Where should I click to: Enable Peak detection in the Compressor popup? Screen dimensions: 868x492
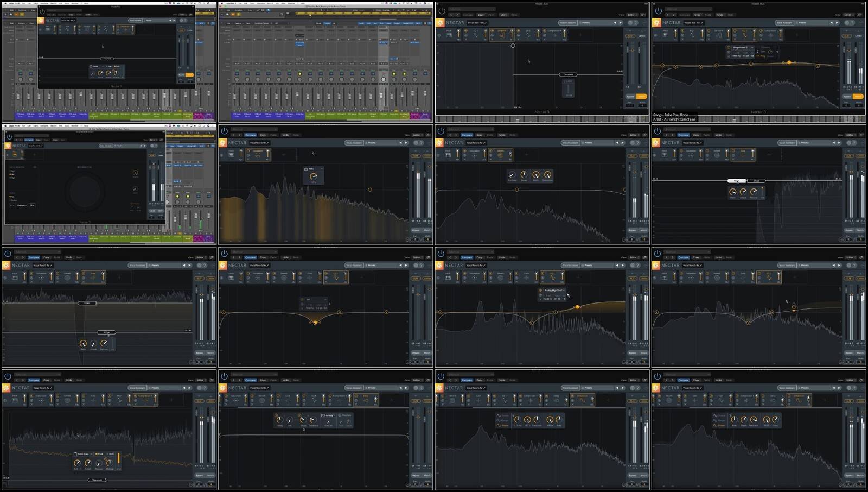click(99, 454)
